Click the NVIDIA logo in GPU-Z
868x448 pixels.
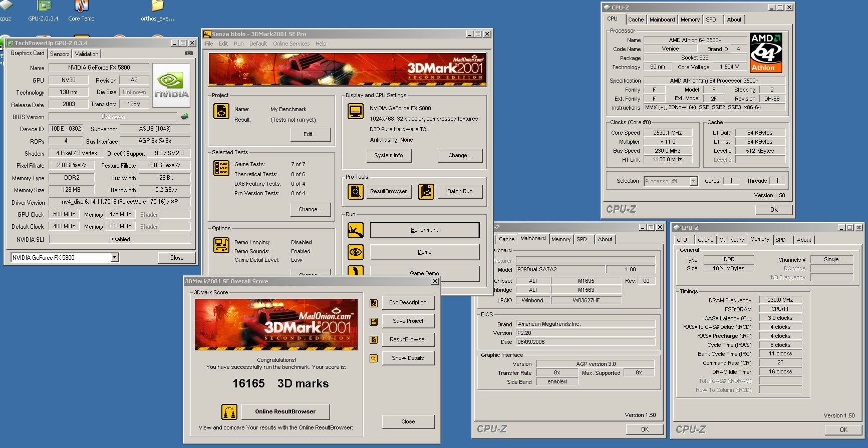pos(171,85)
